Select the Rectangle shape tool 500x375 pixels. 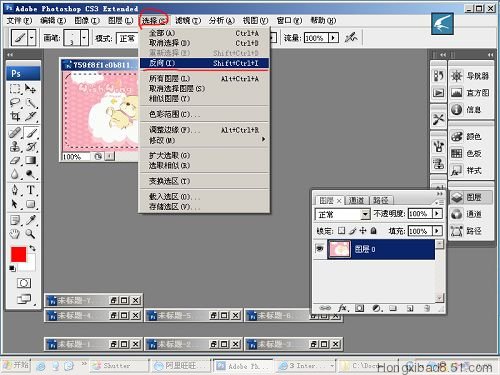click(31, 204)
